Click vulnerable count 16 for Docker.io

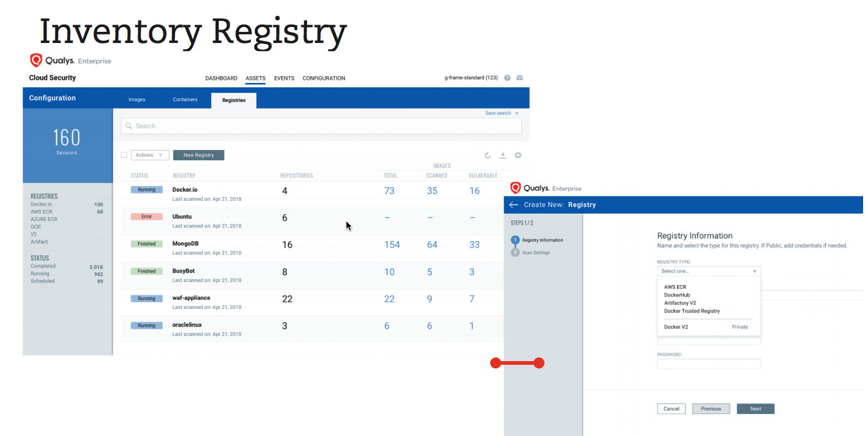[x=474, y=191]
